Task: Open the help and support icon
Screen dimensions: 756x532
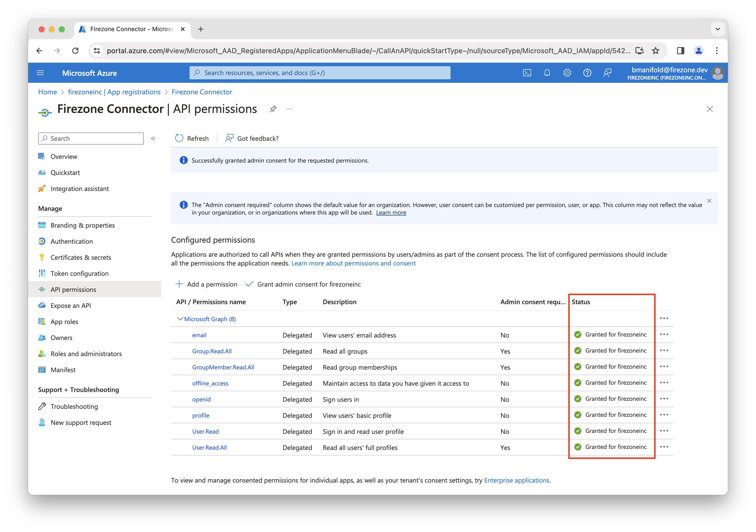Action: (587, 73)
